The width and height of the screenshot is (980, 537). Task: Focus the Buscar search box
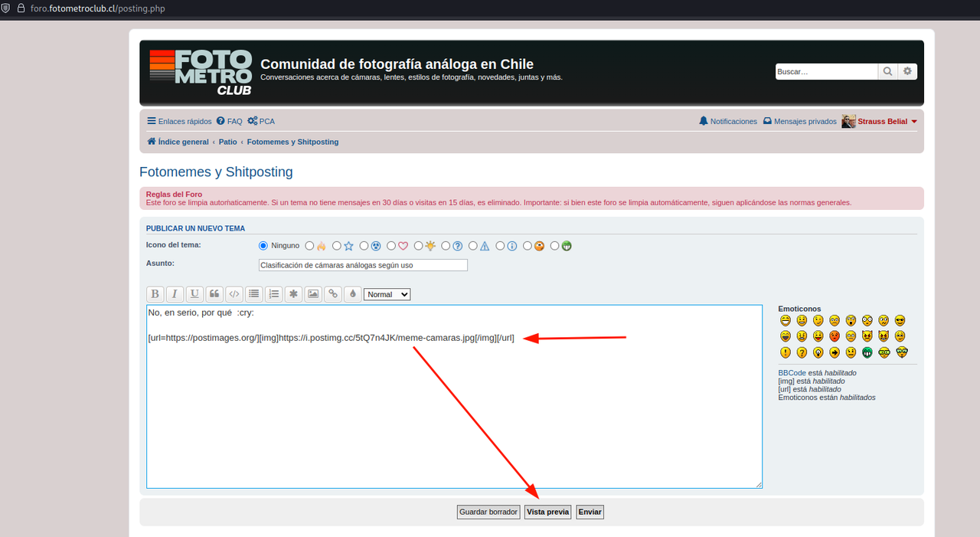826,71
